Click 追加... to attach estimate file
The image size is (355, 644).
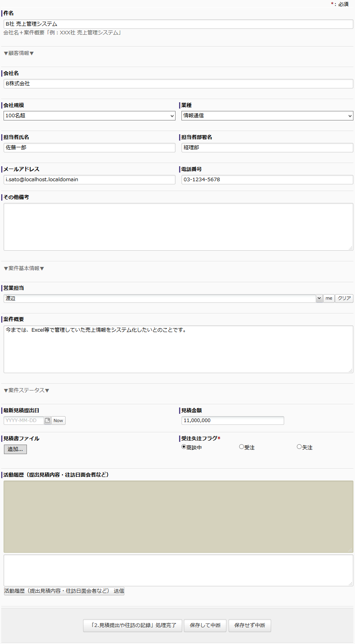coord(15,449)
